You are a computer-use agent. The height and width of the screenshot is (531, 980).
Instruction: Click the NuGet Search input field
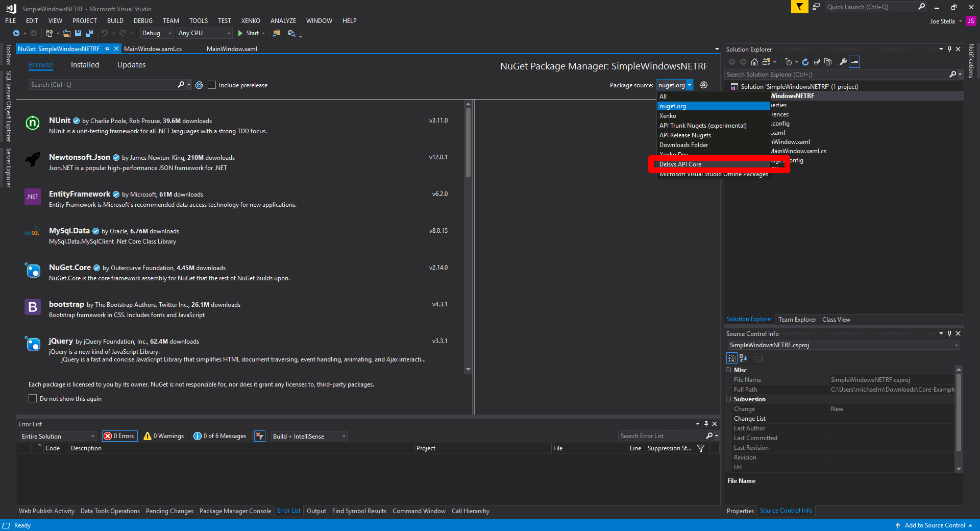(x=102, y=85)
